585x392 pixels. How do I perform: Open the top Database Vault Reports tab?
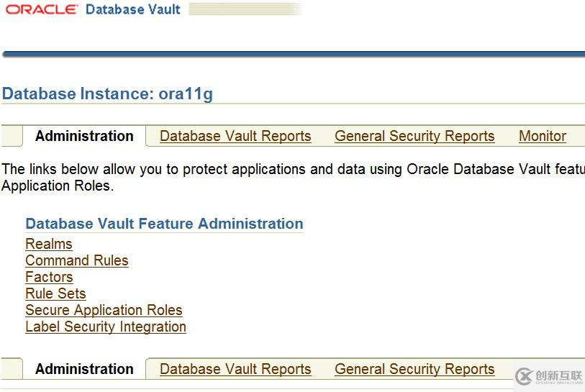235,136
